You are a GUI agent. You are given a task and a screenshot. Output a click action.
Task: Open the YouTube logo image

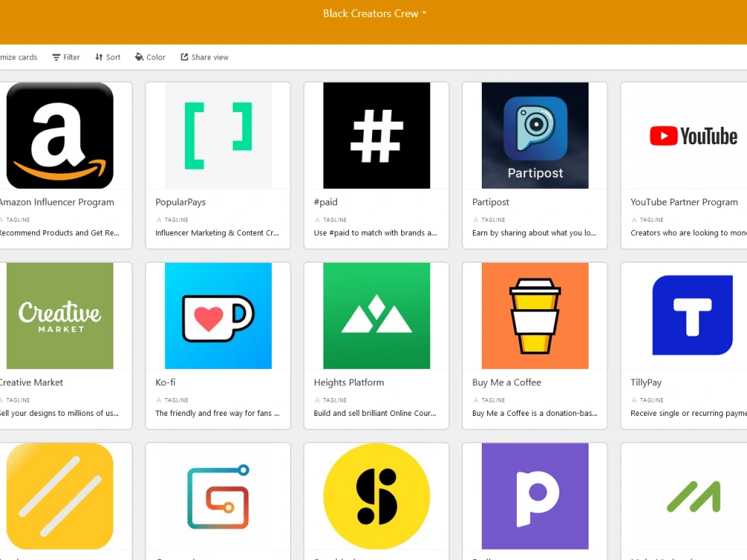[693, 135]
